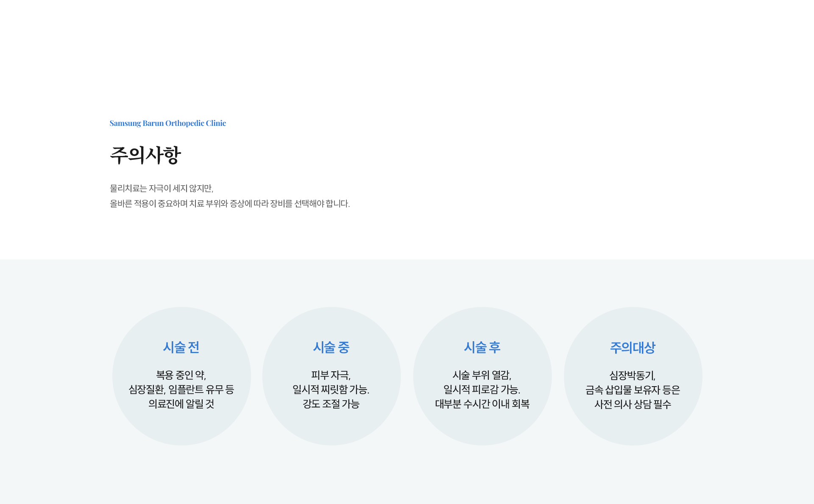Screen dimensions: 814x504
Task: Select the '시술 전' circle title
Action: coord(181,348)
